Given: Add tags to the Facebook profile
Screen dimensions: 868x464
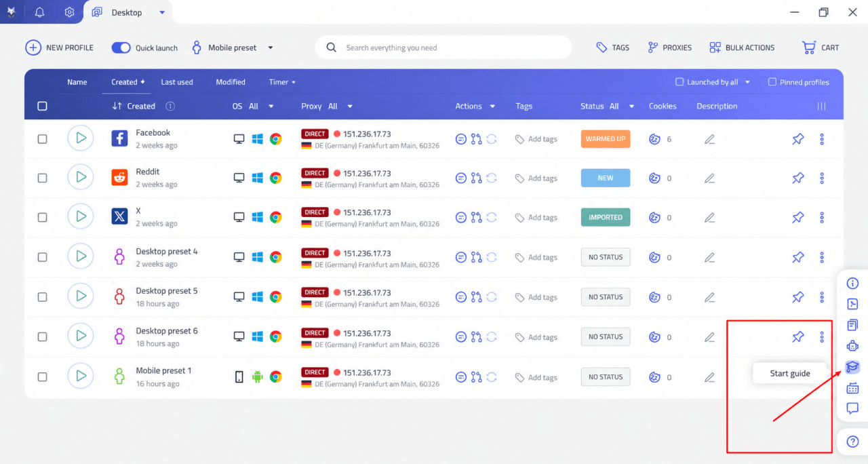Looking at the screenshot, I should pos(536,139).
